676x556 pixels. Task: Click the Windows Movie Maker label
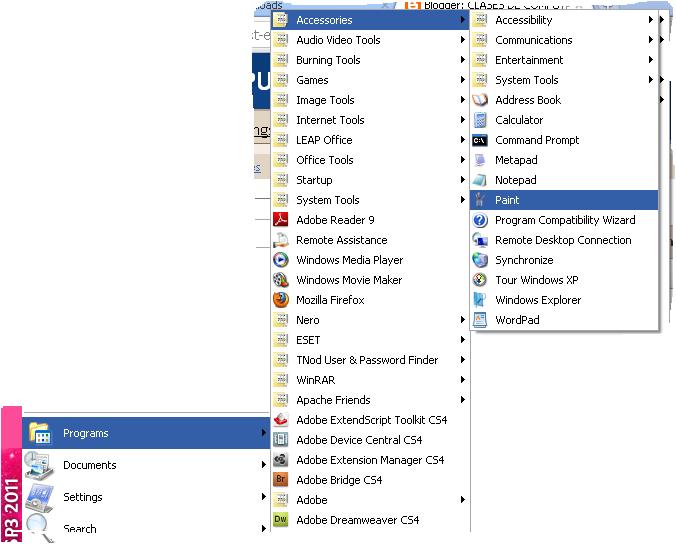pyautogui.click(x=349, y=280)
